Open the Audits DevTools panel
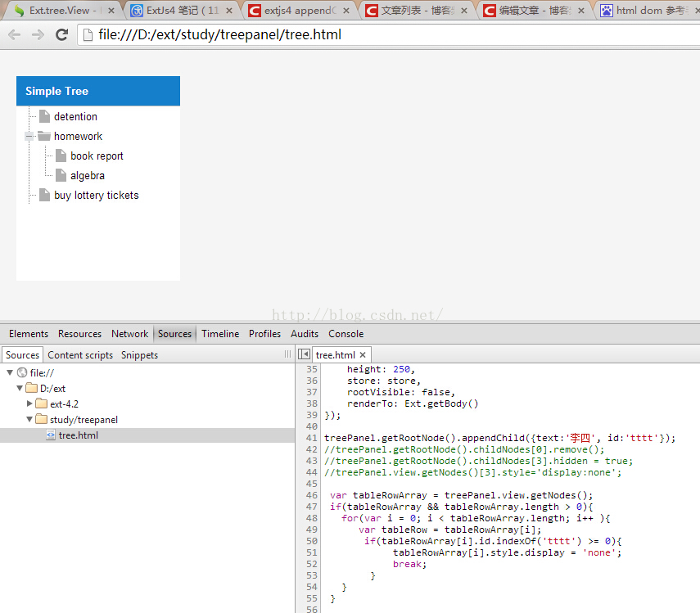The image size is (700, 613). (x=305, y=334)
